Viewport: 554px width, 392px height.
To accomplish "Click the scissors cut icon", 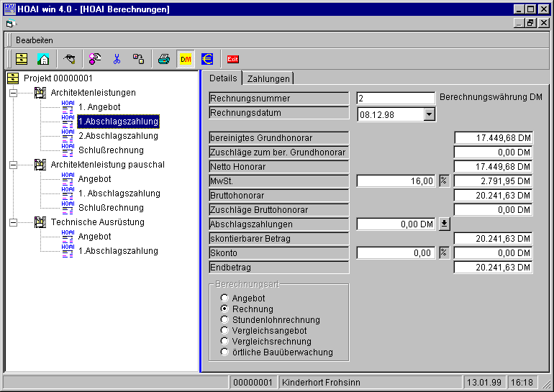I will [117, 59].
